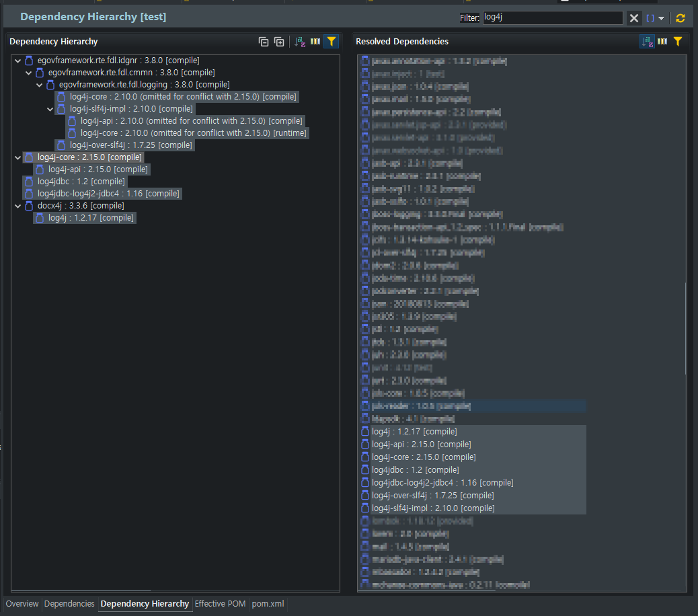This screenshot has width=698, height=616.
Task: Click jar icon beside docx4j : 3.3.6
Action: tap(29, 206)
